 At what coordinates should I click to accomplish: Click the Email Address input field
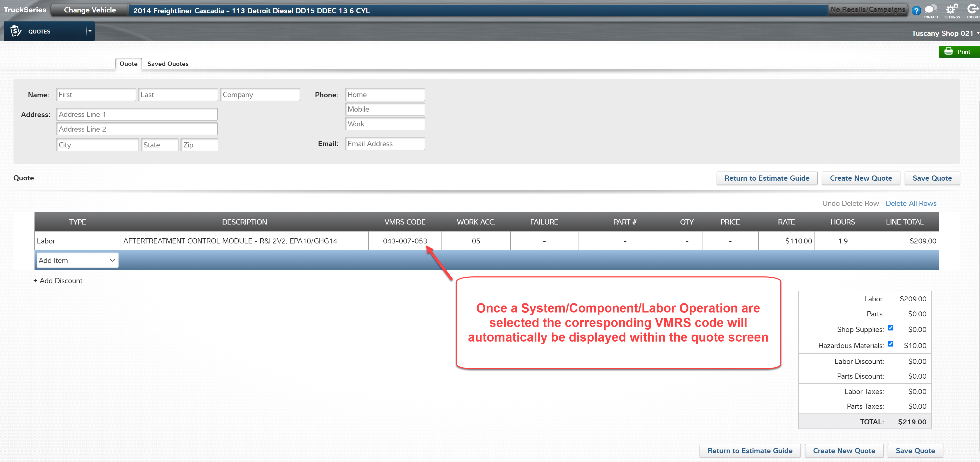pyautogui.click(x=385, y=144)
